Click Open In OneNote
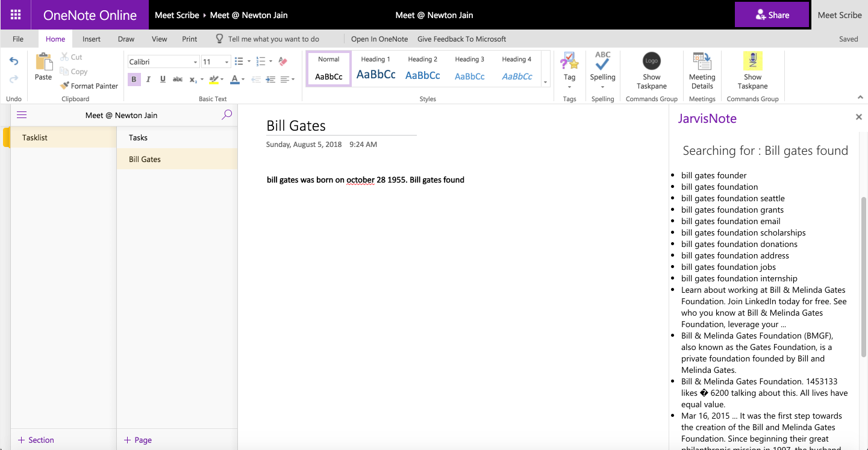This screenshot has width=868, height=450. 379,39
